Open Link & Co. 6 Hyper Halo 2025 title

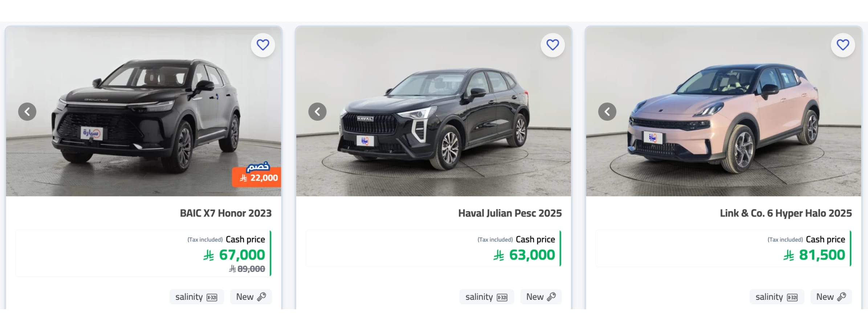(x=786, y=213)
